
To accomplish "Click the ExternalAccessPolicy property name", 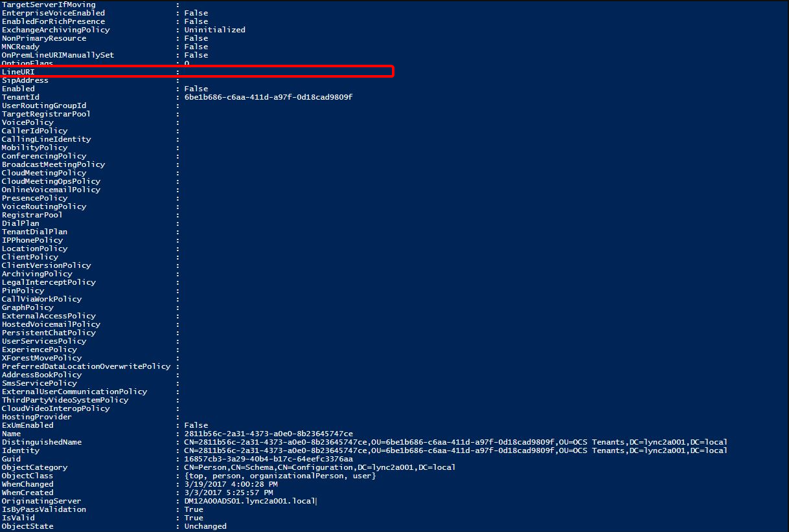I will point(49,316).
